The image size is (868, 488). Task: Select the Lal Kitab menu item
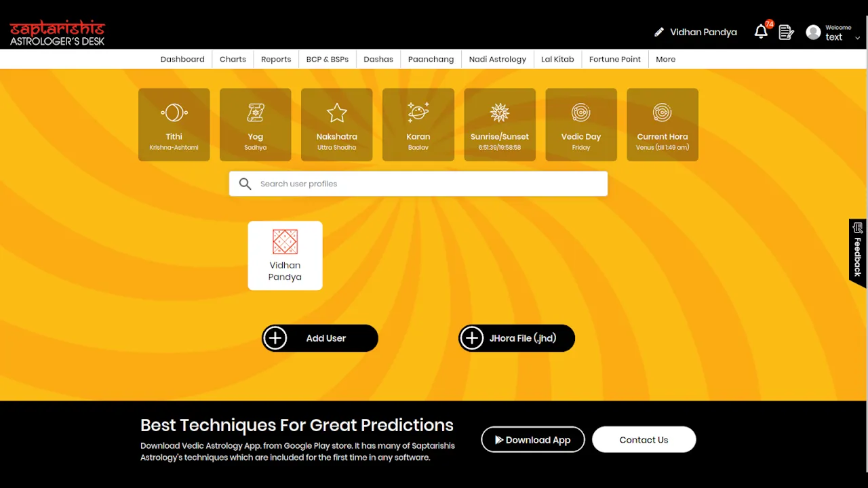tap(557, 59)
